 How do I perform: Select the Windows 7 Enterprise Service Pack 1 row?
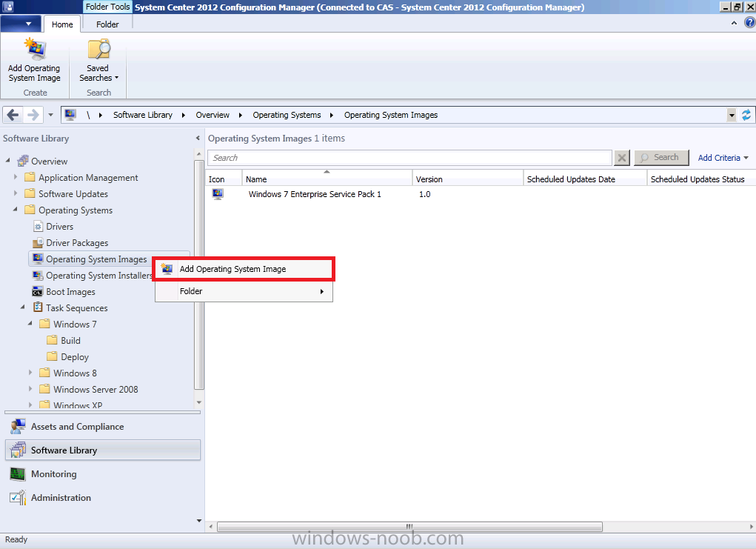tap(480, 194)
